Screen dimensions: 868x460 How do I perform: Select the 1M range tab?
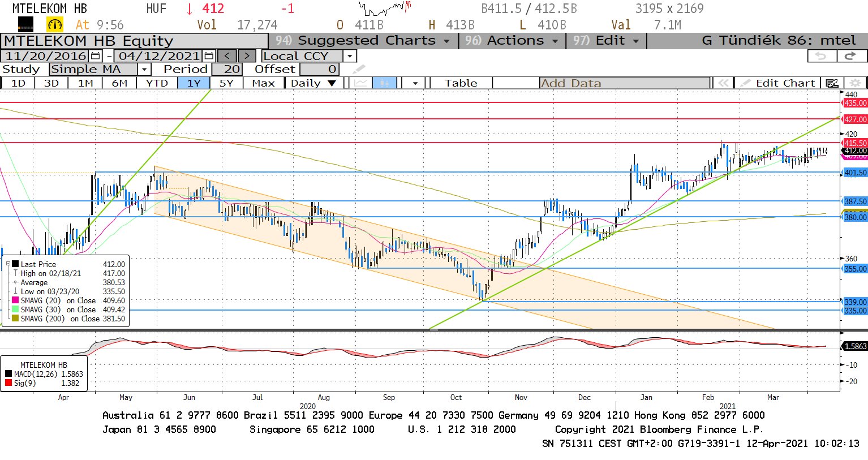point(85,83)
